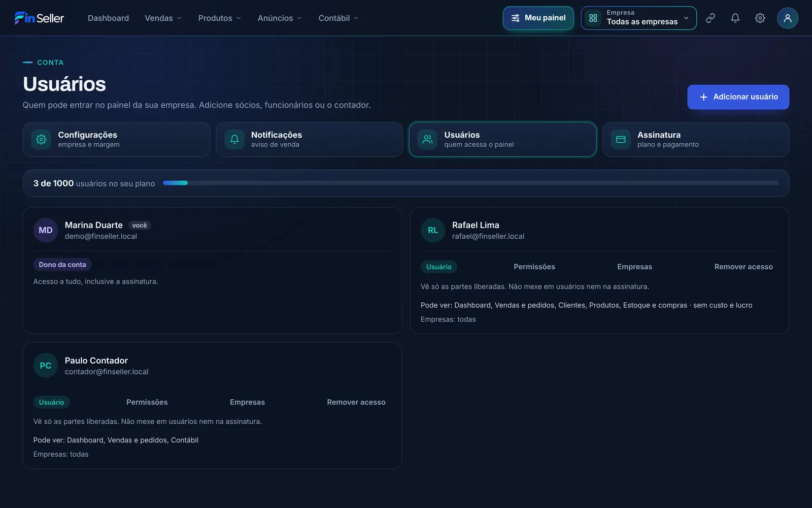Viewport: 812px width, 508px height.
Task: Open the Empresa Todas as empresas selector
Action: 638,18
